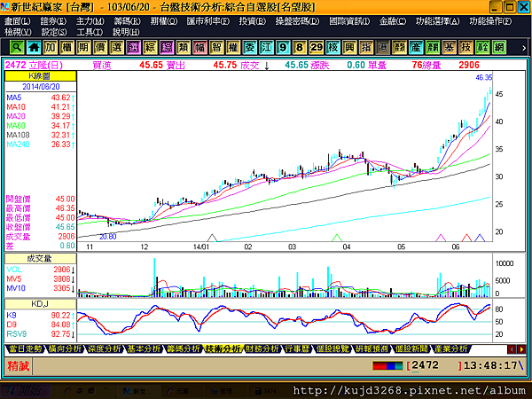Open the 主力(M) menu
The image size is (532, 399).
pos(90,21)
